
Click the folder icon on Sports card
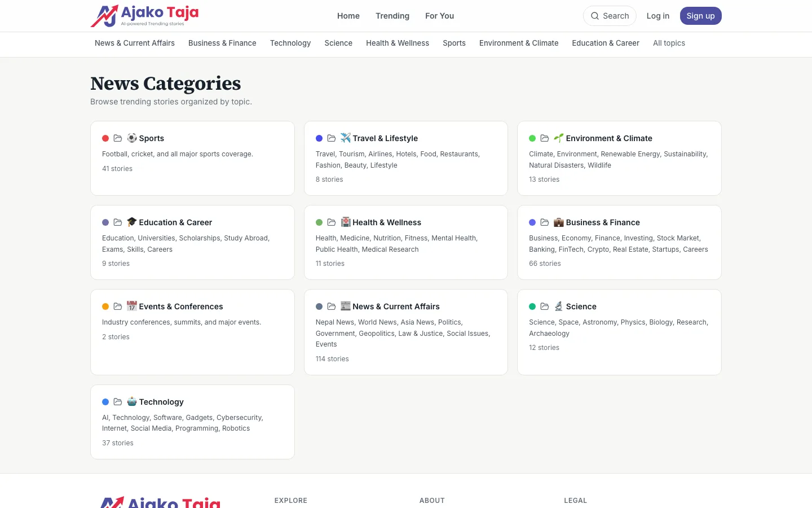[x=118, y=138]
